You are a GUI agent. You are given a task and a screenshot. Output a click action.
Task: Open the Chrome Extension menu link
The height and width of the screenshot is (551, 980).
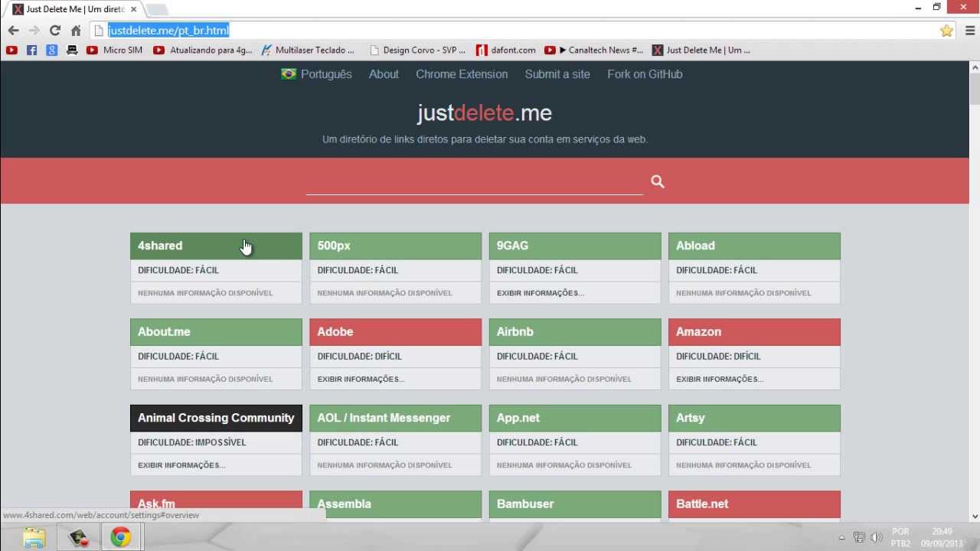pyautogui.click(x=462, y=74)
